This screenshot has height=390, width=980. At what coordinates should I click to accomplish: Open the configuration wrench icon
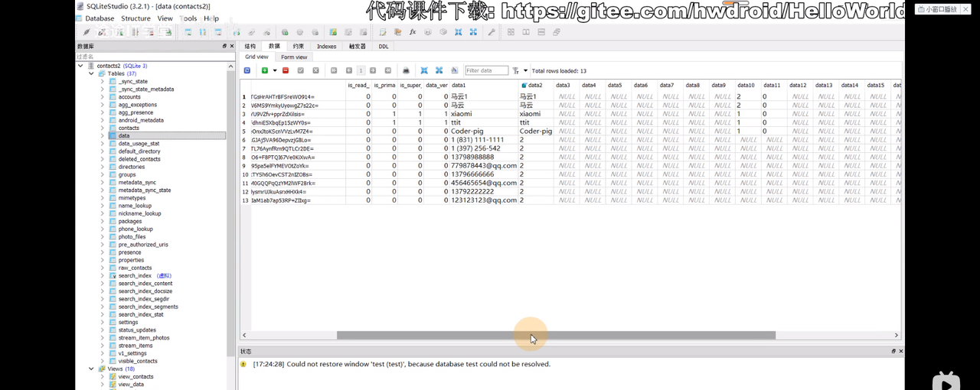click(491, 32)
